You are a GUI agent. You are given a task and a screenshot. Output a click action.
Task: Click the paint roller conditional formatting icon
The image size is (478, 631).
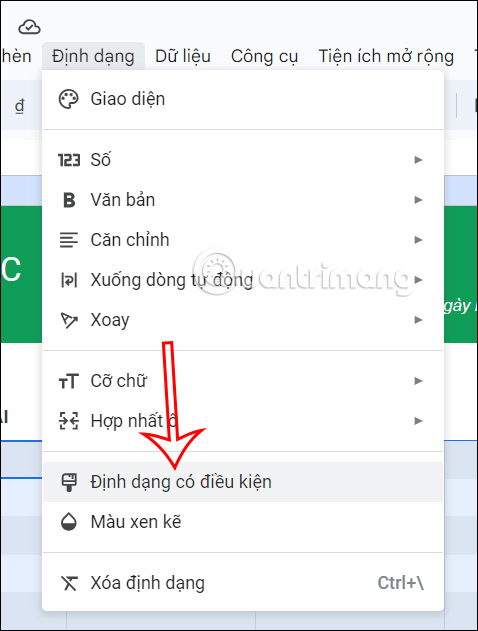pos(69,482)
